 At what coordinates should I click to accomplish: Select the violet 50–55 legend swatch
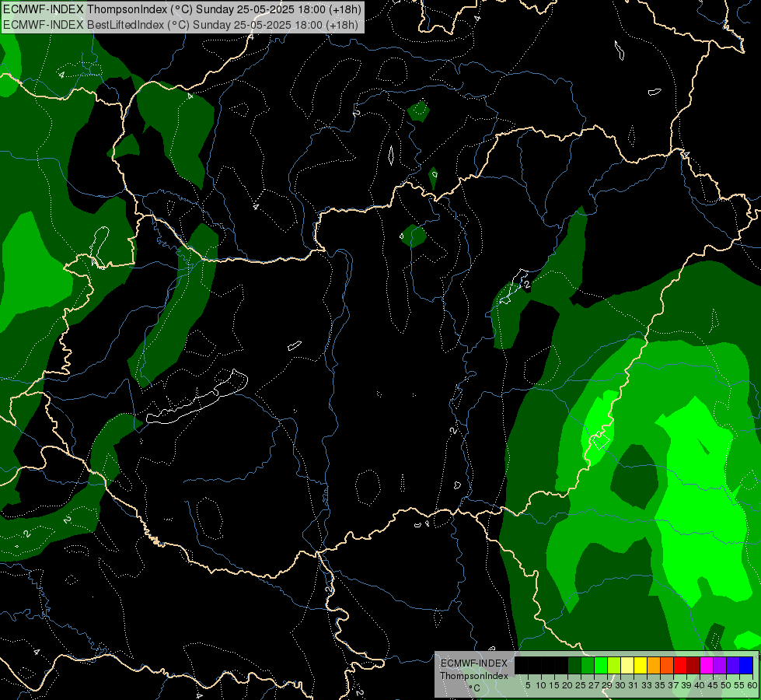733,665
